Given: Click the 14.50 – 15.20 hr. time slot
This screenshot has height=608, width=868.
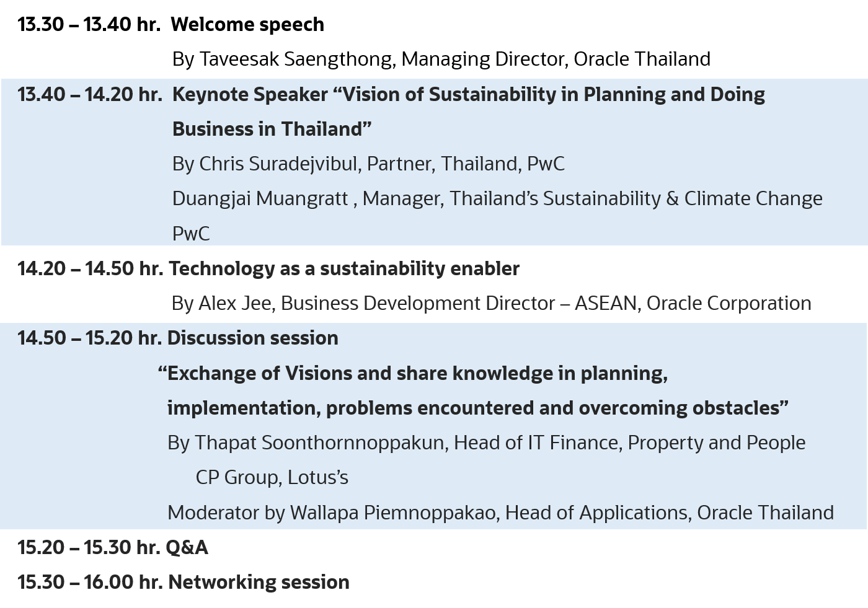Looking at the screenshot, I should (x=89, y=338).
